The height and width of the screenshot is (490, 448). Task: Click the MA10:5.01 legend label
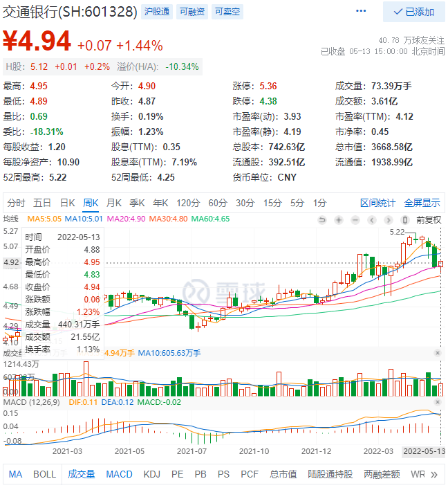tap(84, 219)
